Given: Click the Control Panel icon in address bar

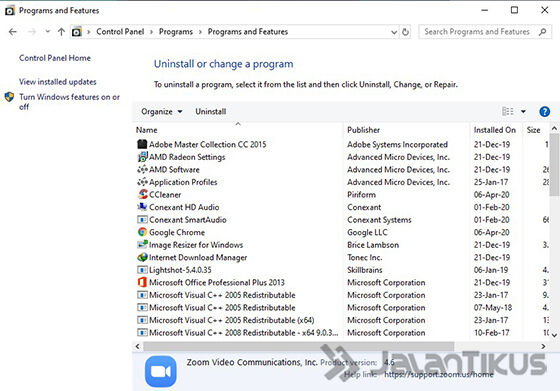Looking at the screenshot, I should click(76, 32).
